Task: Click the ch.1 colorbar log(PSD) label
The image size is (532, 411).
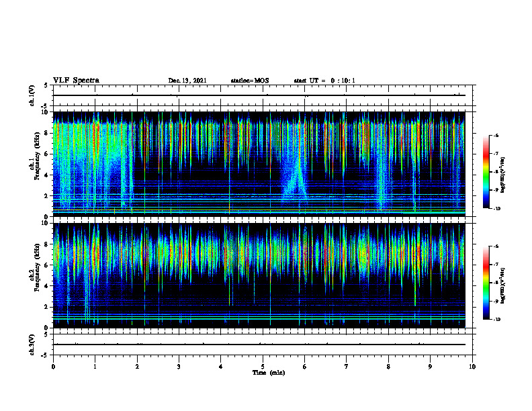Action: (x=503, y=175)
